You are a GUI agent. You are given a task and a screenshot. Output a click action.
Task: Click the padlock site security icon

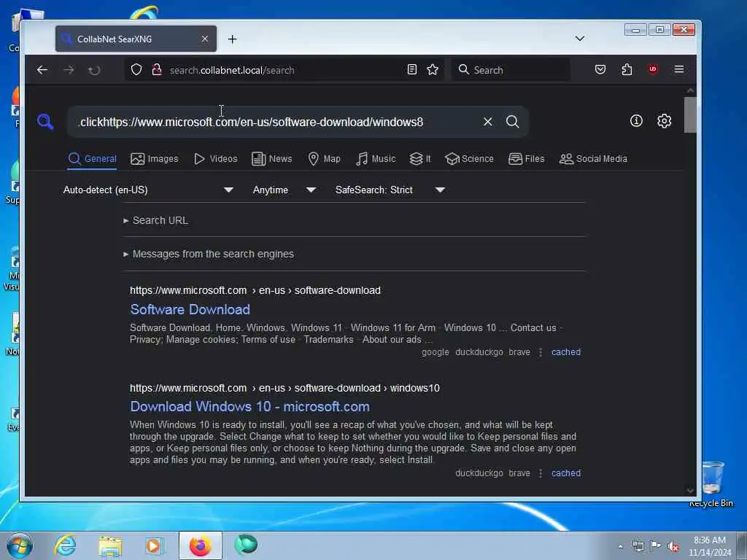pos(157,70)
